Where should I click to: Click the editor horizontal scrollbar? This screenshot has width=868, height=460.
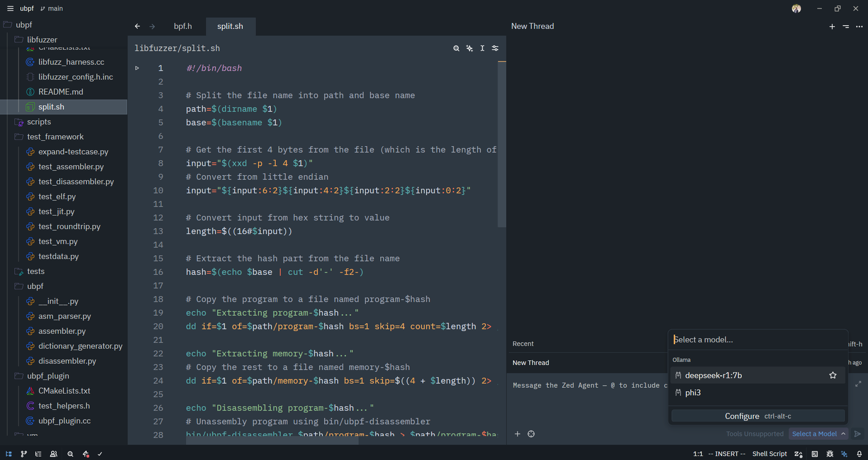[x=272, y=442]
